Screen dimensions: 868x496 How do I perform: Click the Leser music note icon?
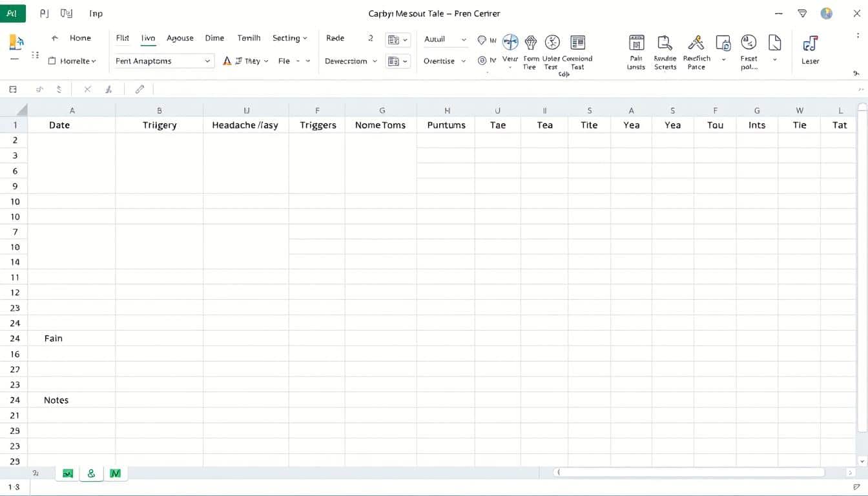810,43
